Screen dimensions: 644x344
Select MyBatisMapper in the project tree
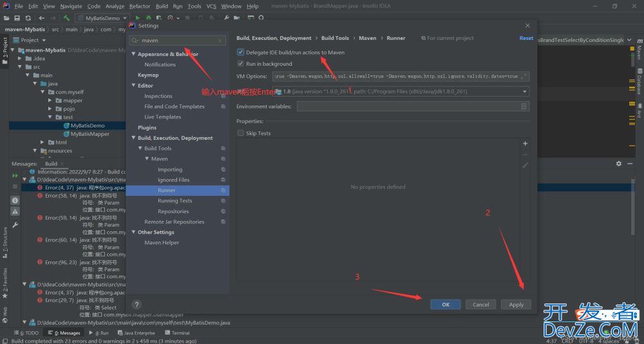point(90,134)
